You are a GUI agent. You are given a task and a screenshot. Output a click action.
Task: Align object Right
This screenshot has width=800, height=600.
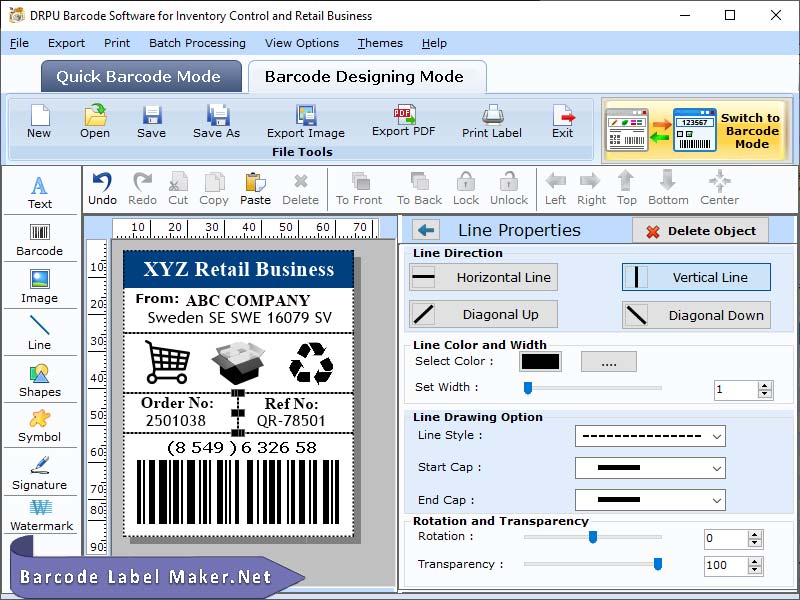click(x=591, y=189)
